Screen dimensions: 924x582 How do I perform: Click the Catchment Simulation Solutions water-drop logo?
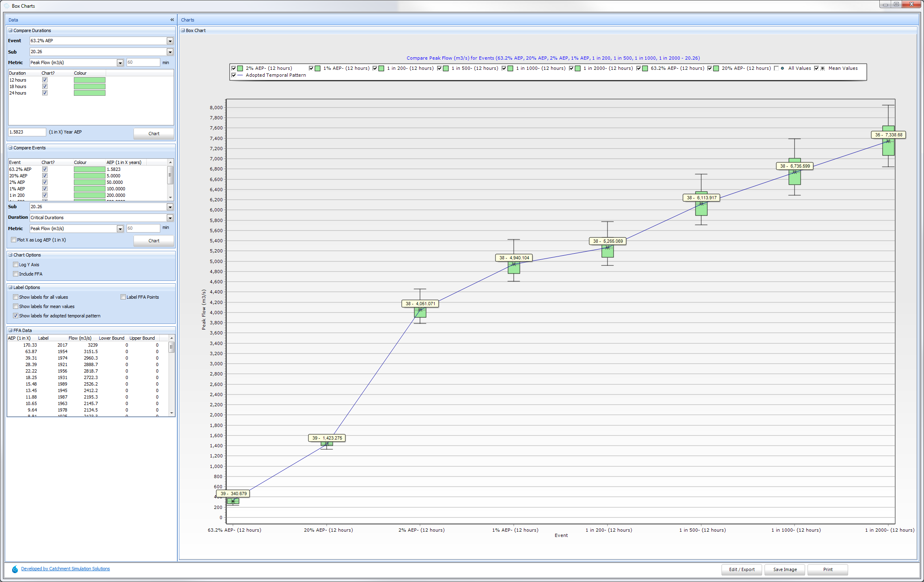(15, 569)
